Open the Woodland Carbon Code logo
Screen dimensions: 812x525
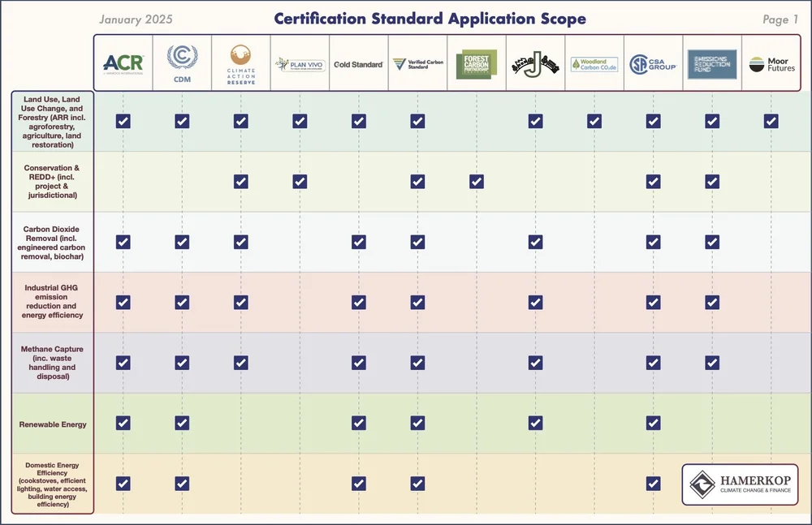click(x=594, y=65)
